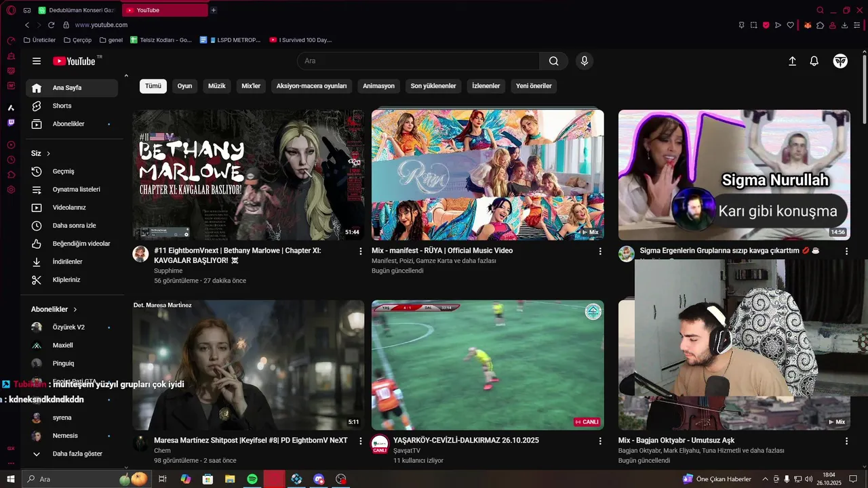Open the Bethany Marlowe video thumbnail
868x488 pixels.
(x=248, y=175)
